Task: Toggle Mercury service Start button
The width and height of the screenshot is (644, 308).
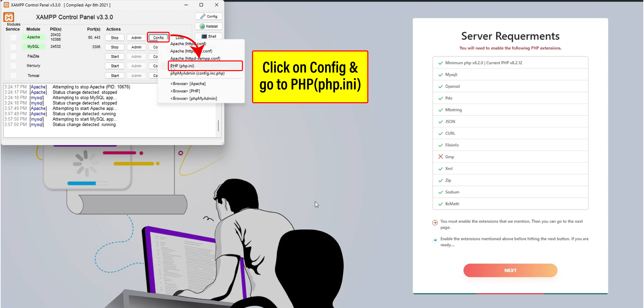Action: point(115,66)
